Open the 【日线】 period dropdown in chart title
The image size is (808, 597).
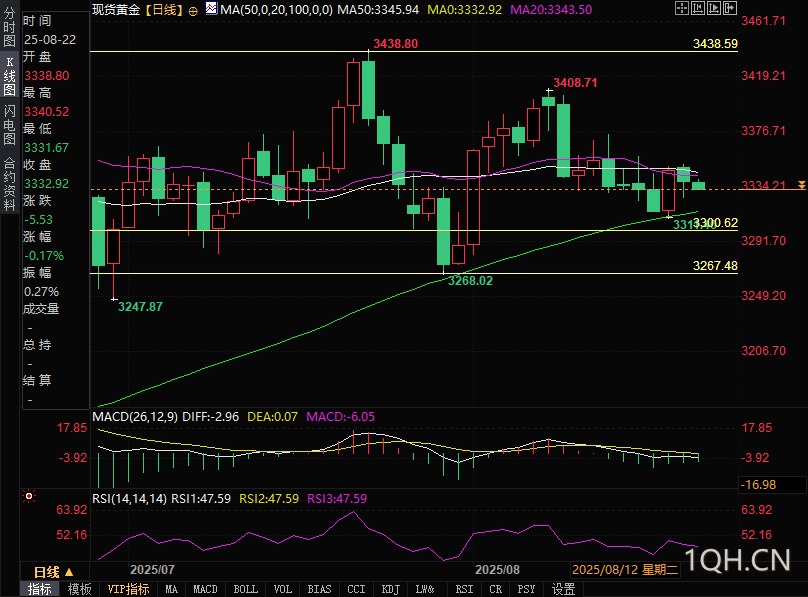click(x=163, y=10)
